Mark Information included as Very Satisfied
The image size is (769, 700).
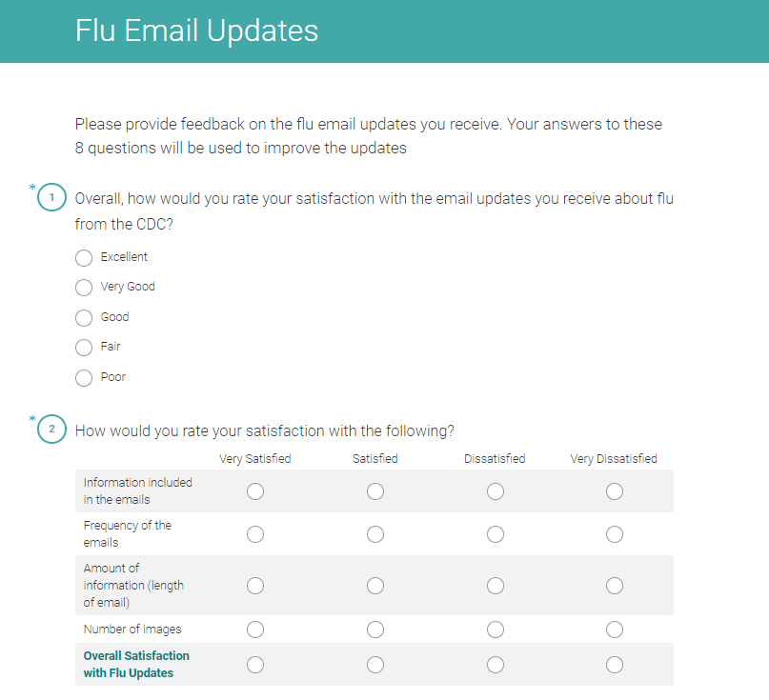(255, 491)
